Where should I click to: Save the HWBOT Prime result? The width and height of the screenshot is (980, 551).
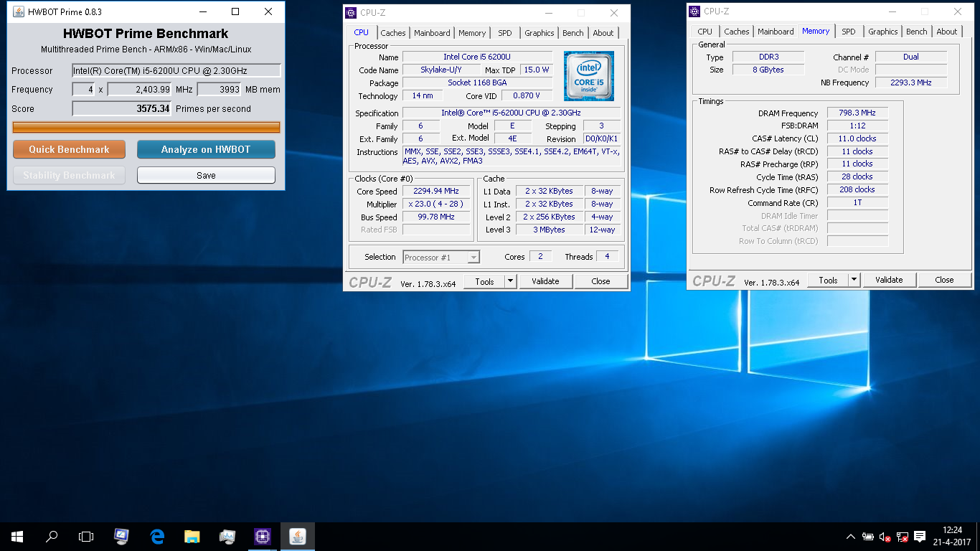(x=206, y=175)
